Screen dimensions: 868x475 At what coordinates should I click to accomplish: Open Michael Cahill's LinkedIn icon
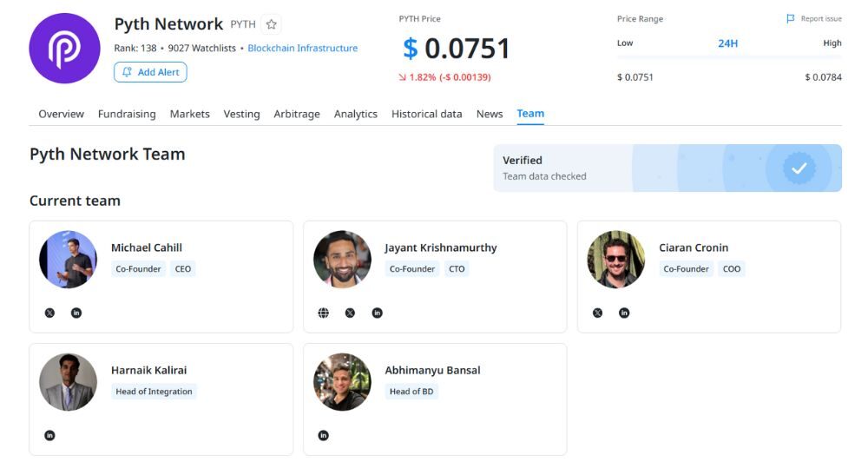pos(76,313)
